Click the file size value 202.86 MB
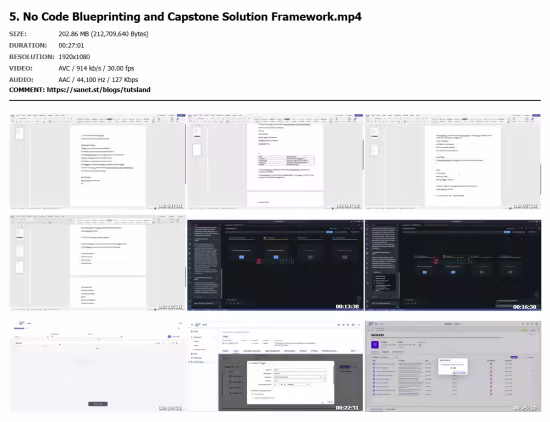550x422 pixels. click(103, 34)
